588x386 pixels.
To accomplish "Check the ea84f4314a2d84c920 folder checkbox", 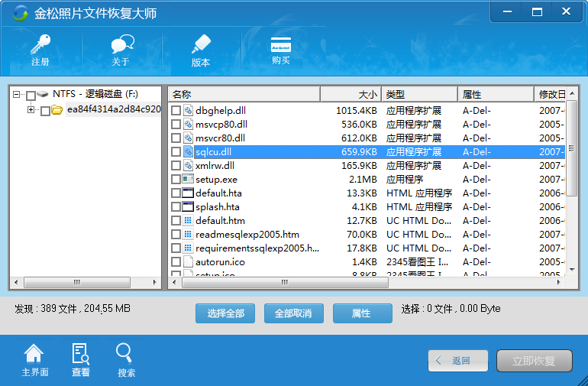I will pyautogui.click(x=45, y=111).
